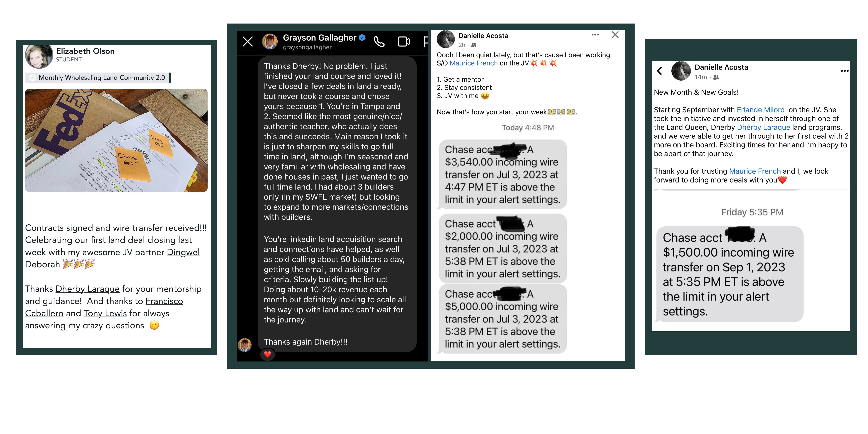Open Maurice French's tagged name in 2h post

473,63
